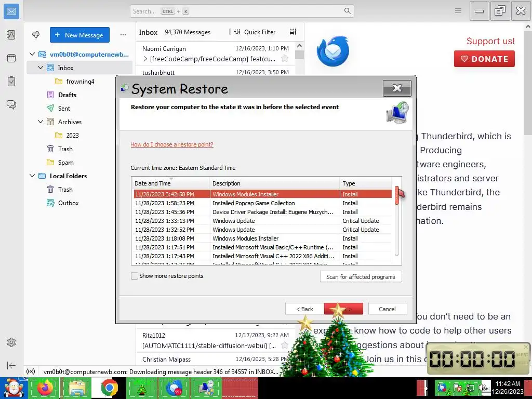Image resolution: width=532 pixels, height=399 pixels.
Task: Collapse the vm0b0t account tree
Action: [x=32, y=54]
